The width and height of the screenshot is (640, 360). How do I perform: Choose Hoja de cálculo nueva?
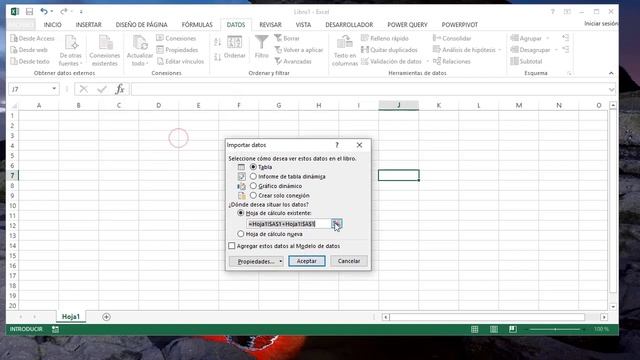pos(241,234)
